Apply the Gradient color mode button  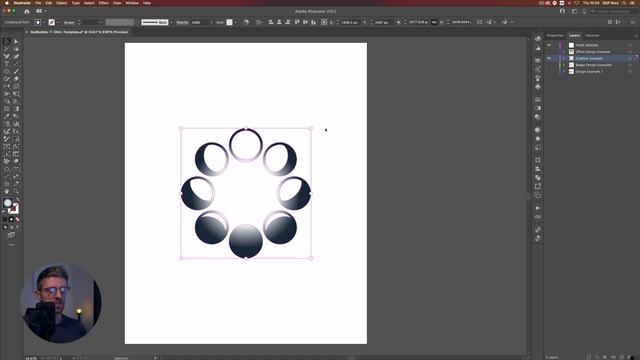click(x=11, y=220)
